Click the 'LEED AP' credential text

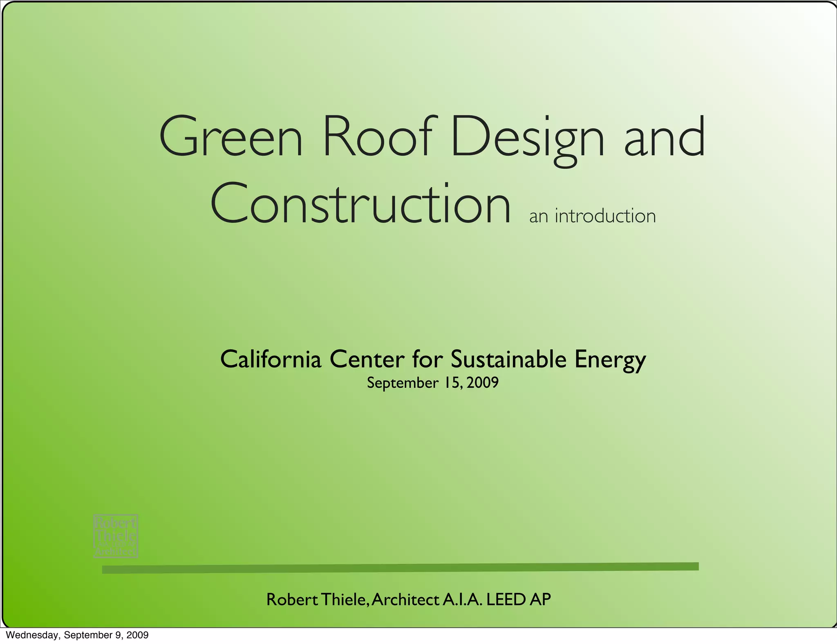(x=518, y=599)
